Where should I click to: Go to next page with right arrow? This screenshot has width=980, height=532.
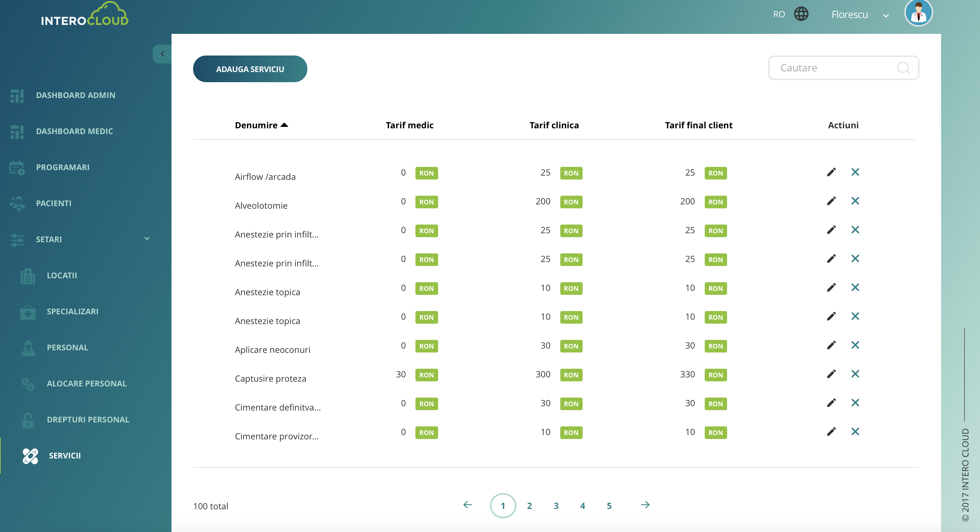645,505
